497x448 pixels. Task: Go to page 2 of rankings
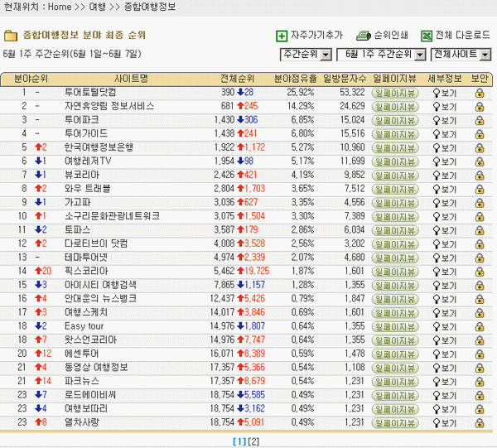tap(254, 441)
